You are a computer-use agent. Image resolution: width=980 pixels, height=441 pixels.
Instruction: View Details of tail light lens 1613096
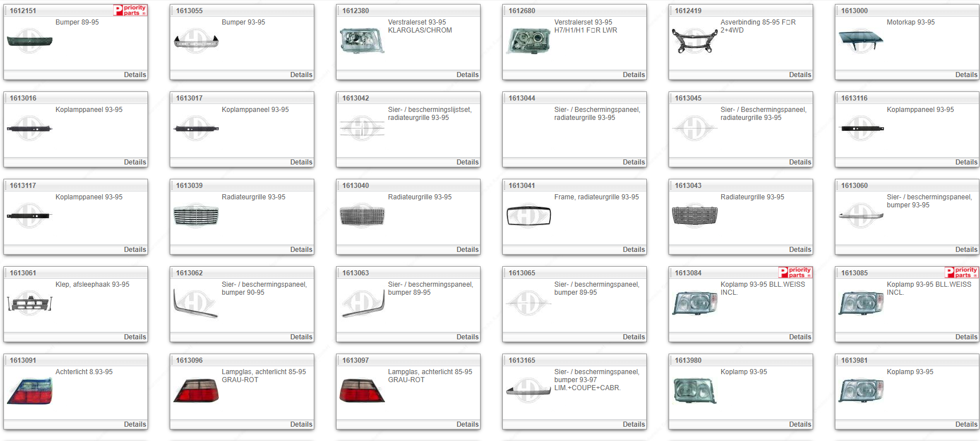tap(301, 424)
